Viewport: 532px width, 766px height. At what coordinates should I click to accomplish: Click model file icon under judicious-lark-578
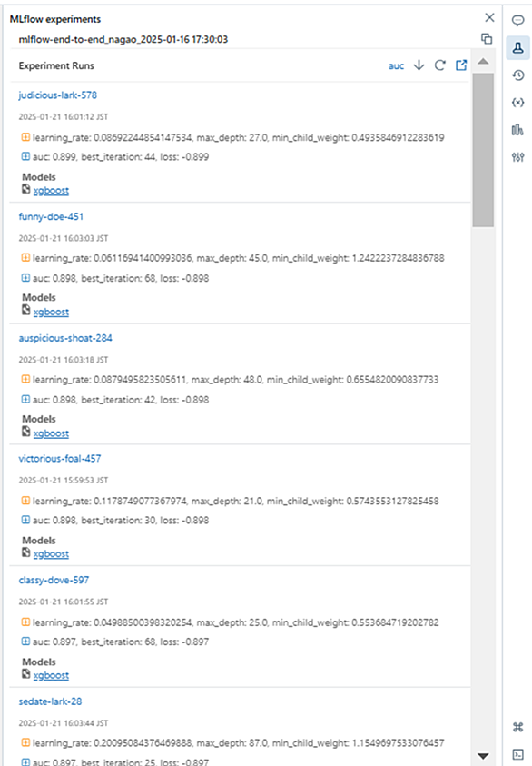click(x=25, y=189)
